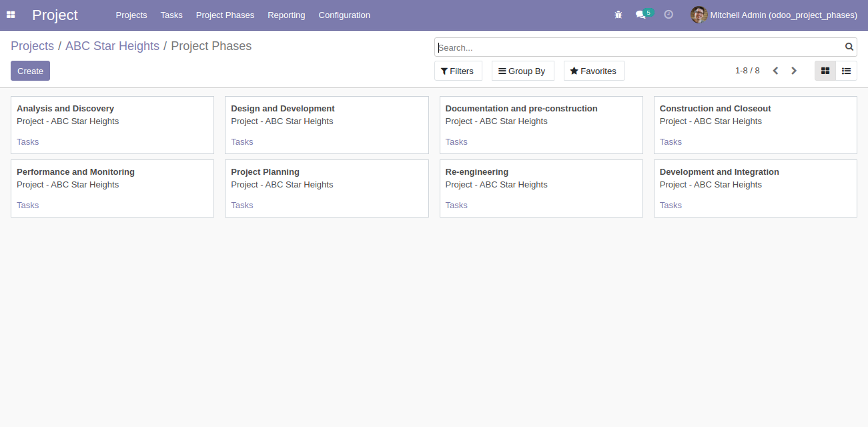Click the Project app title
This screenshot has height=427, width=868.
(x=55, y=15)
